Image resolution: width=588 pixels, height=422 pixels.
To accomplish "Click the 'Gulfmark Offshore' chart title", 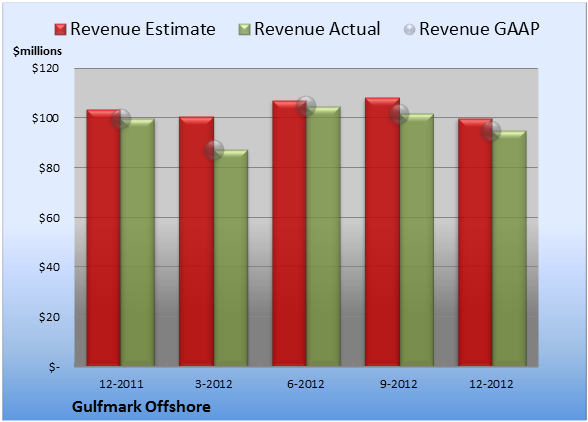I will click(x=141, y=407).
